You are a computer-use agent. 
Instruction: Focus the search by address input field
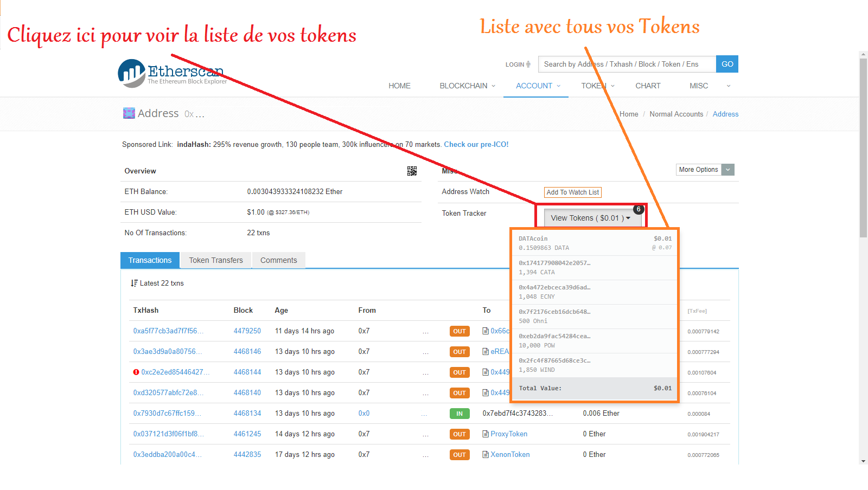(627, 64)
